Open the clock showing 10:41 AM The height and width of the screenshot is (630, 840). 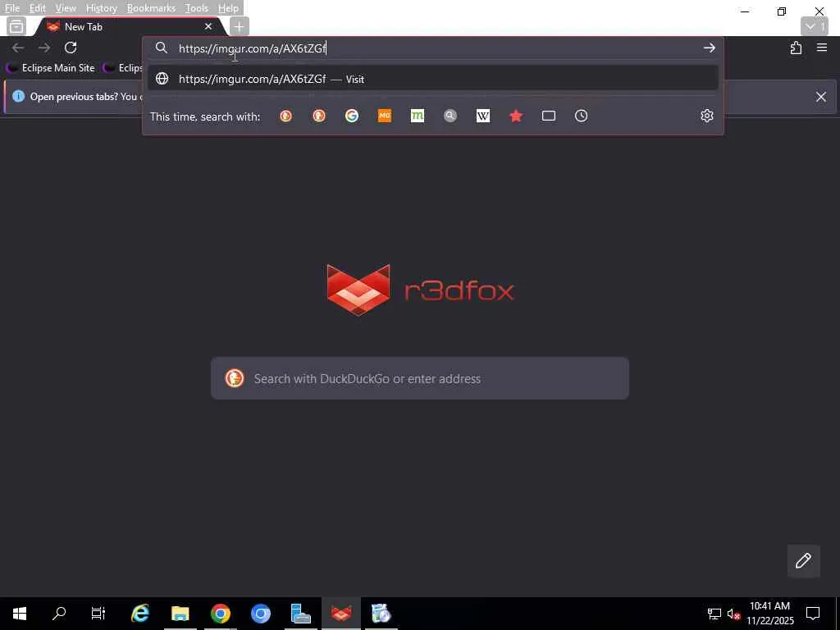click(769, 614)
